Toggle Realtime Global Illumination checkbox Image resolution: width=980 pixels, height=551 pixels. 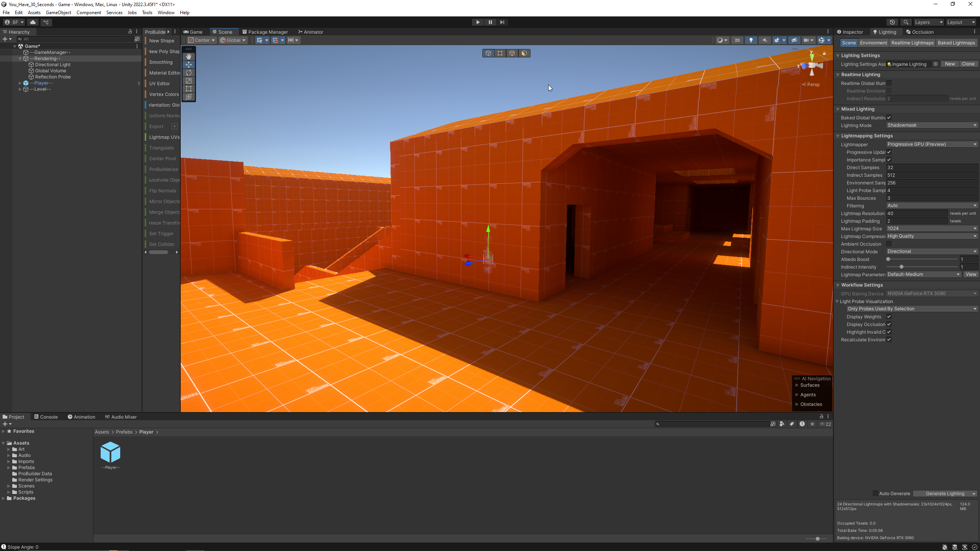[889, 83]
